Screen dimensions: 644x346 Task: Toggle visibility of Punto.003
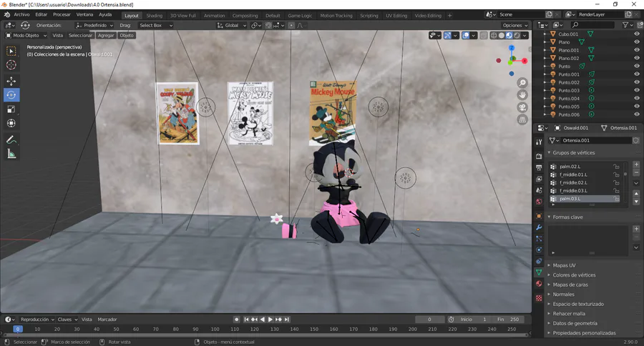point(637,90)
